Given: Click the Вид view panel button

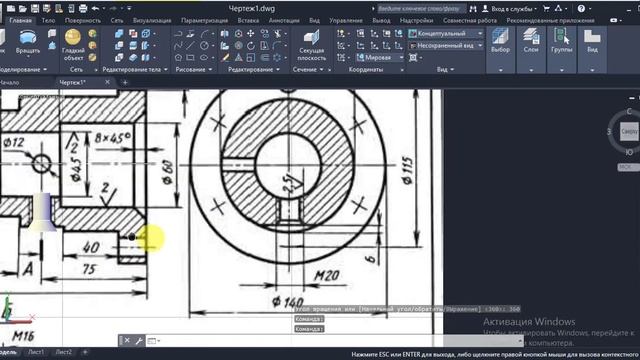Looking at the screenshot, I should click(x=592, y=50).
